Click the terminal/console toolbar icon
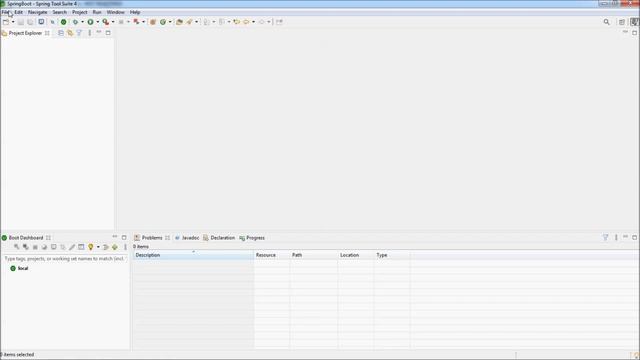The height and width of the screenshot is (360, 640). point(41,22)
